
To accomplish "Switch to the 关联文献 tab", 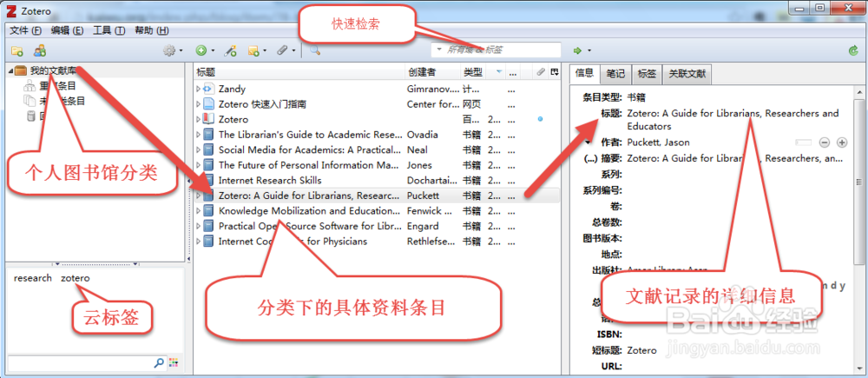I will click(x=687, y=73).
